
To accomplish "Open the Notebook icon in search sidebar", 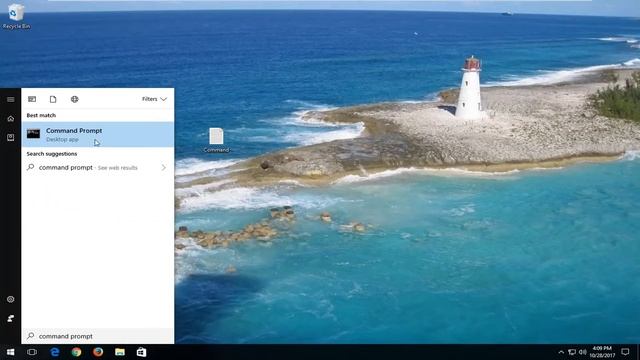I will 11,138.
